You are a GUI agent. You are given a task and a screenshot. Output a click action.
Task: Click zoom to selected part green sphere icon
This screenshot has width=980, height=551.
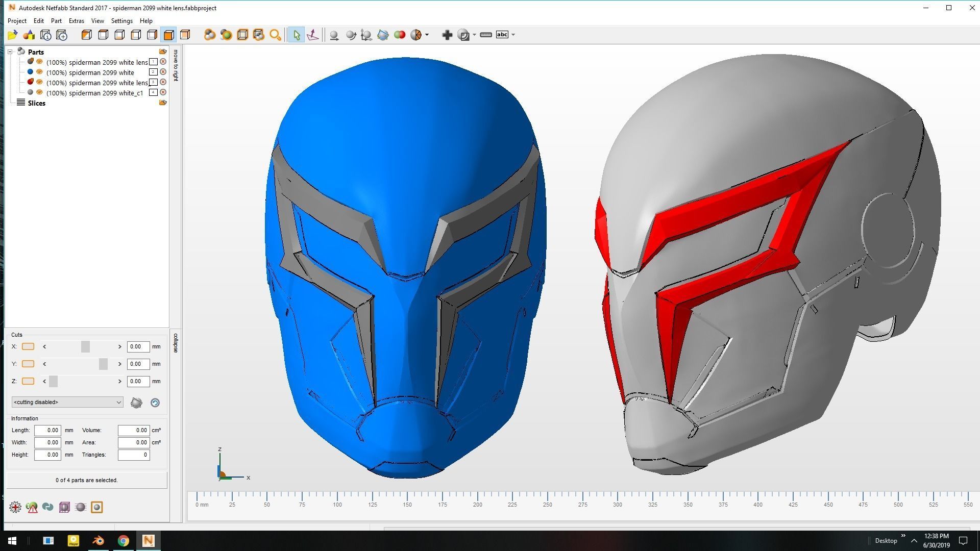coord(226,35)
